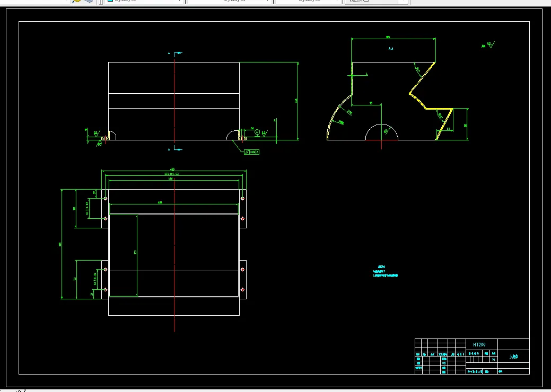Viewport: 551px width, 392px height.
Task: Click the circled datum A symbol
Action: pyautogui.click(x=257, y=132)
